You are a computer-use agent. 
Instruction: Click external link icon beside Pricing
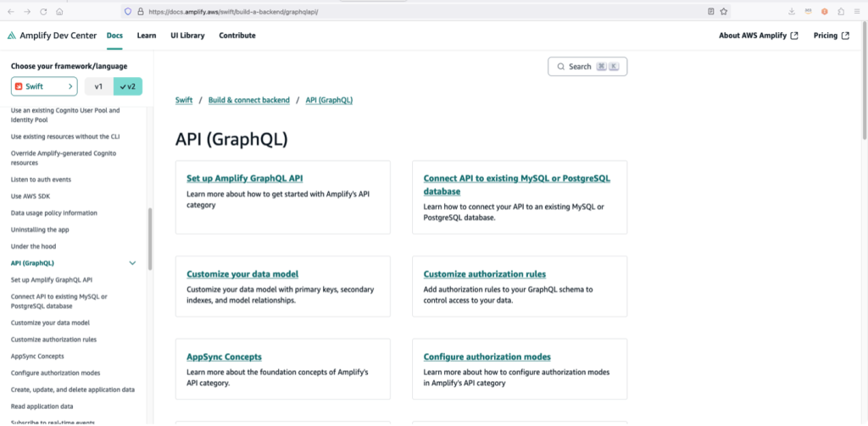click(845, 36)
